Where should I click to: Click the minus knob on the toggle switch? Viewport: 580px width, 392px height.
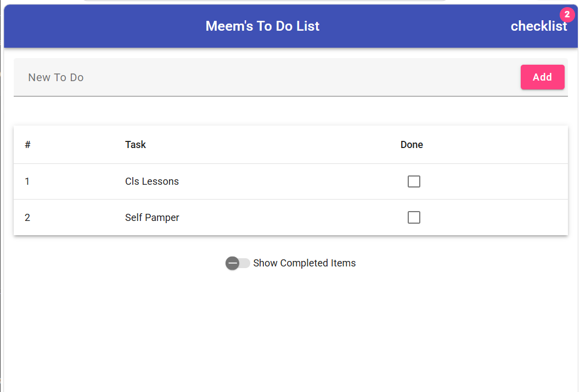[x=233, y=263]
